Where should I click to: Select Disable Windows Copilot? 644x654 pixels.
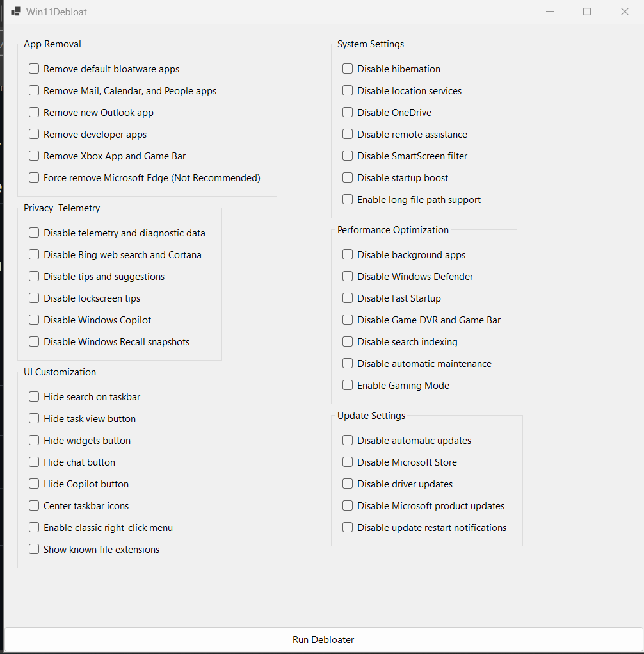pyautogui.click(x=33, y=320)
